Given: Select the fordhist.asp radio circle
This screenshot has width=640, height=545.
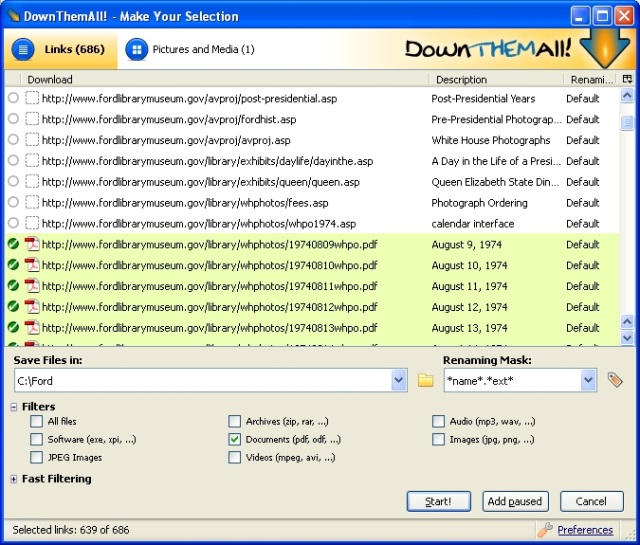Looking at the screenshot, I should [13, 119].
